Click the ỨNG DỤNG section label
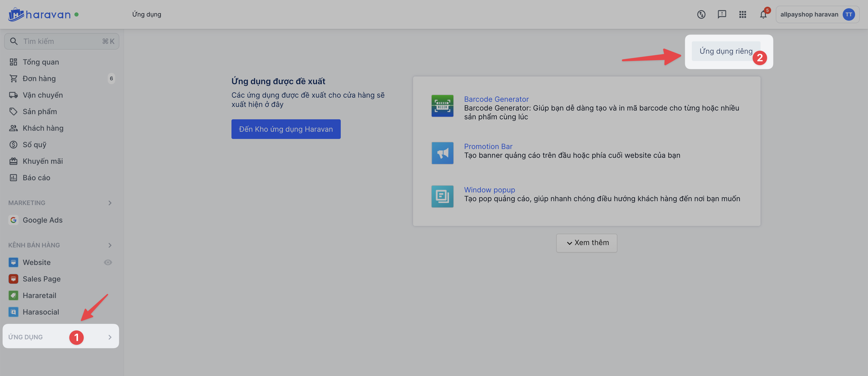The width and height of the screenshot is (868, 376). 26,337
